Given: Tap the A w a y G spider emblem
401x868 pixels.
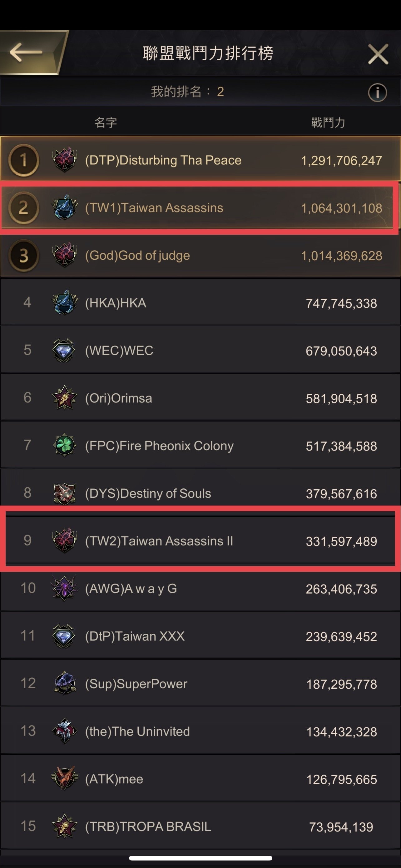Looking at the screenshot, I should (x=65, y=588).
